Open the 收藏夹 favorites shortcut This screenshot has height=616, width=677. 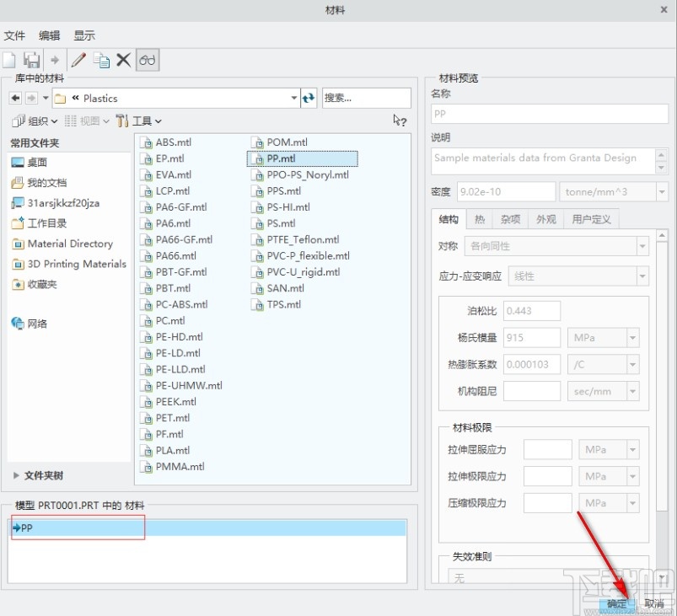(x=34, y=284)
